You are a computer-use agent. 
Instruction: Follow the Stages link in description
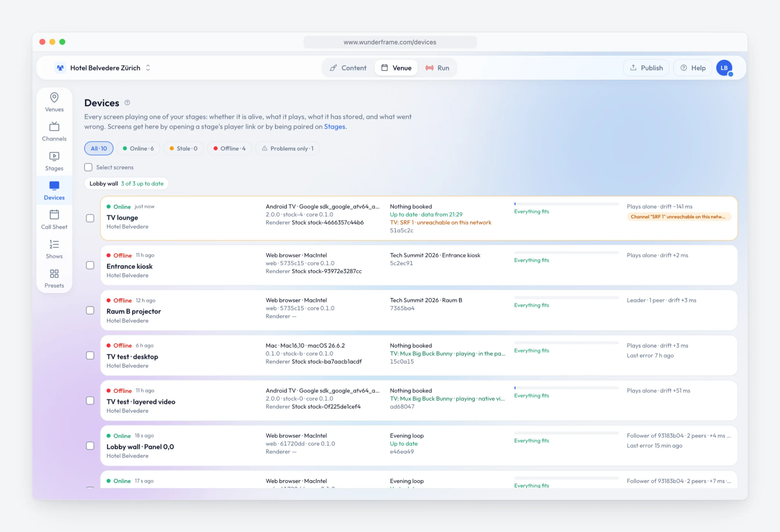[334, 126]
